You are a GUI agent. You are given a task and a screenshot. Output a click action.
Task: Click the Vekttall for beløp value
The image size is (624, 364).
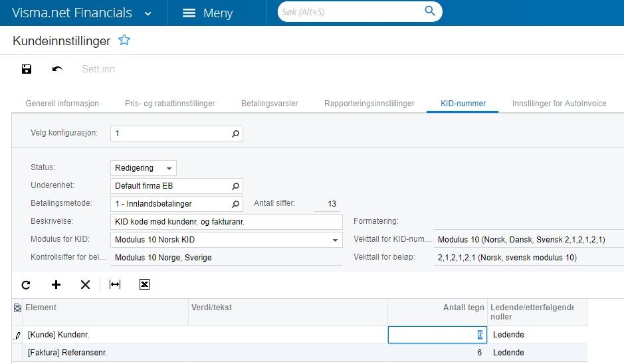507,257
